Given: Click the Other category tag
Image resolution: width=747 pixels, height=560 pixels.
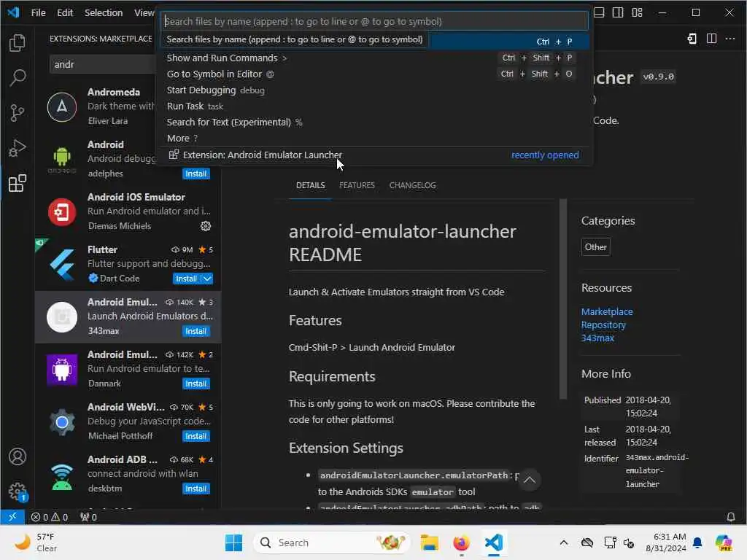Looking at the screenshot, I should point(595,246).
